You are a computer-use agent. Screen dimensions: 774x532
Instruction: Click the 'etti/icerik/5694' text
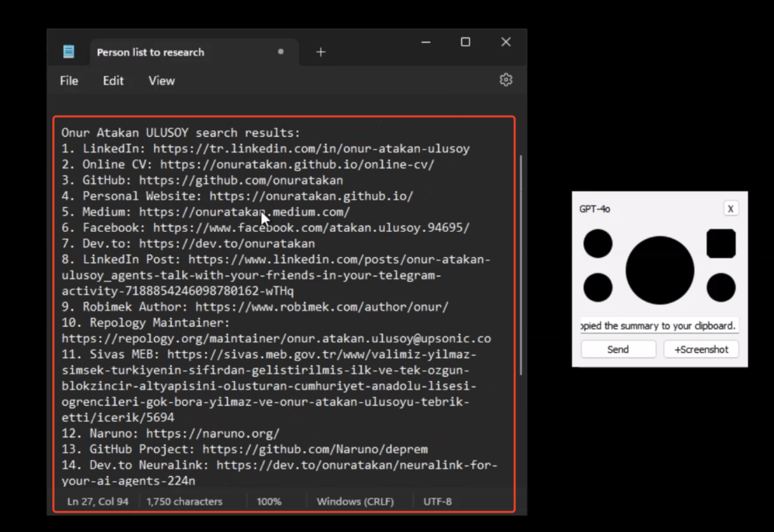(118, 417)
